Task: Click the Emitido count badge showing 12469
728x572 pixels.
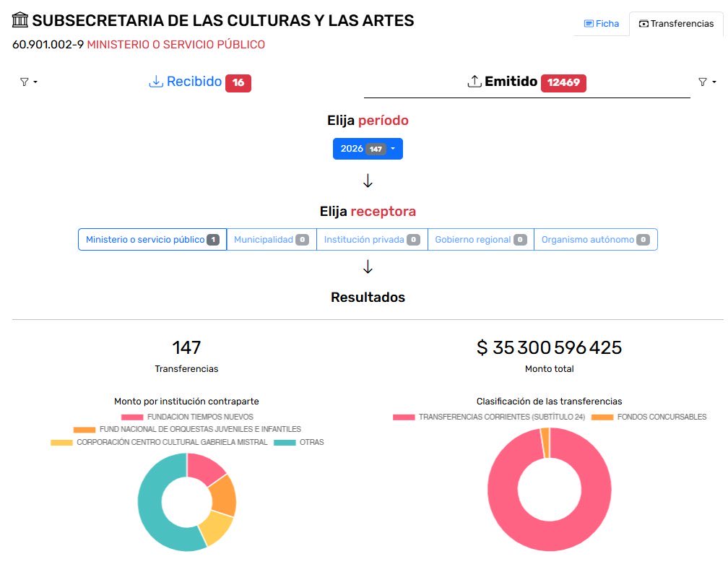Action: click(x=563, y=82)
